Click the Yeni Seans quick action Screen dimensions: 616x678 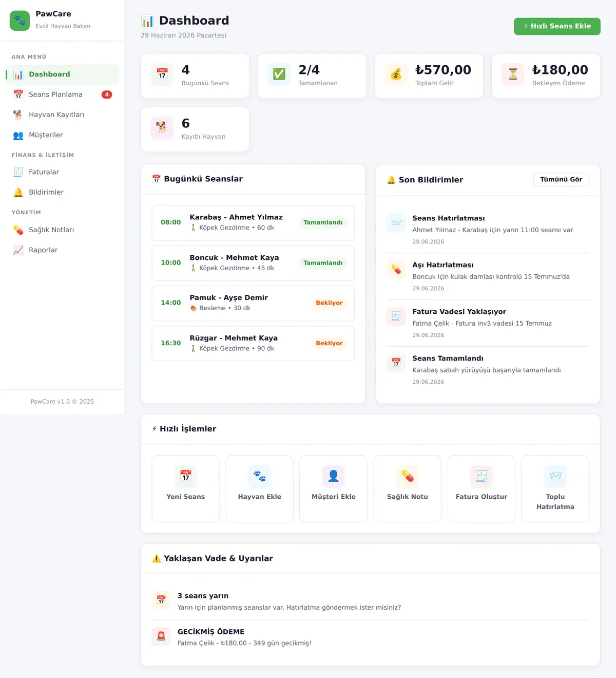pyautogui.click(x=186, y=488)
